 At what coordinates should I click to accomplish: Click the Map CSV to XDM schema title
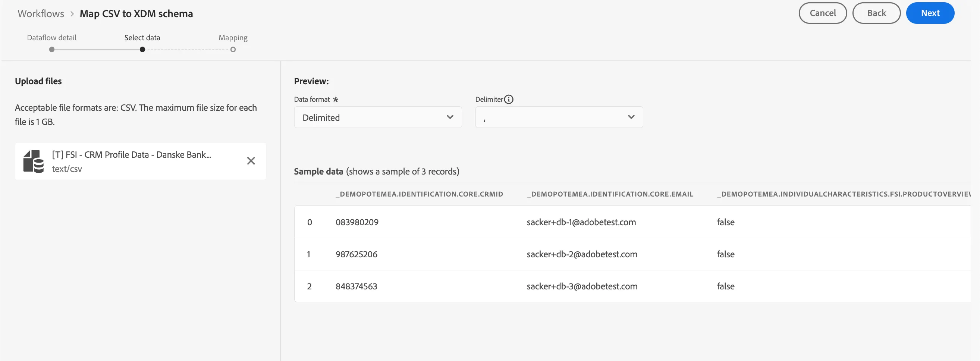pos(136,14)
